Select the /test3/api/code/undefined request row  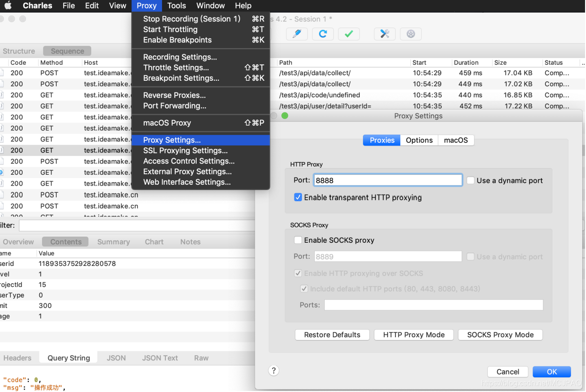[x=319, y=95]
